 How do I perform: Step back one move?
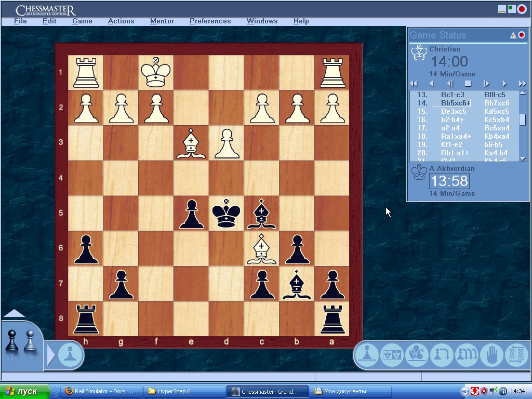[x=431, y=84]
